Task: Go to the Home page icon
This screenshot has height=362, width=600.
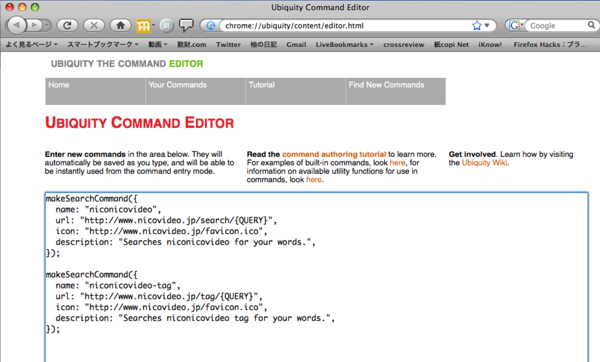Action: 121,25
